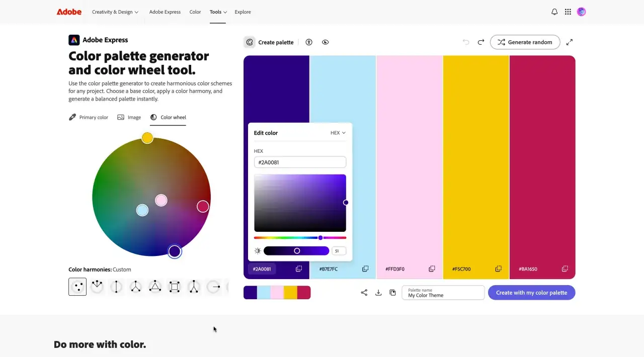Copy hex code #B7E7FC
Screen dimensions: 644x357
tap(365, 269)
